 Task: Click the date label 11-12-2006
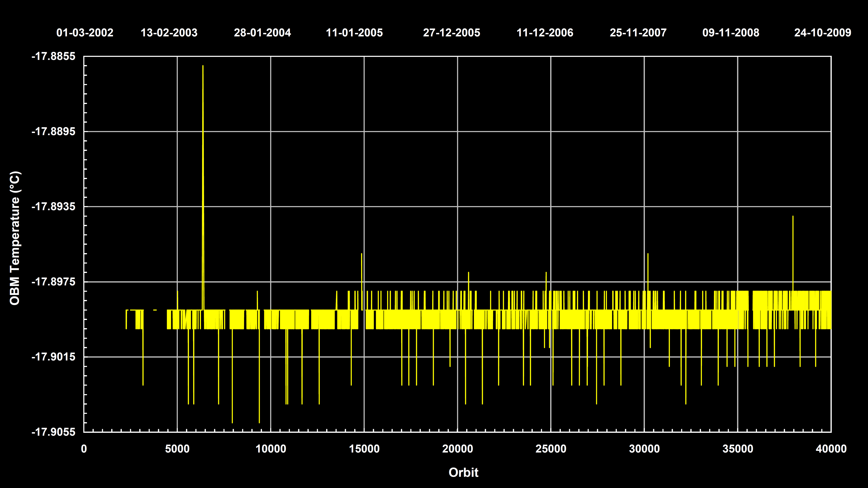(x=545, y=33)
